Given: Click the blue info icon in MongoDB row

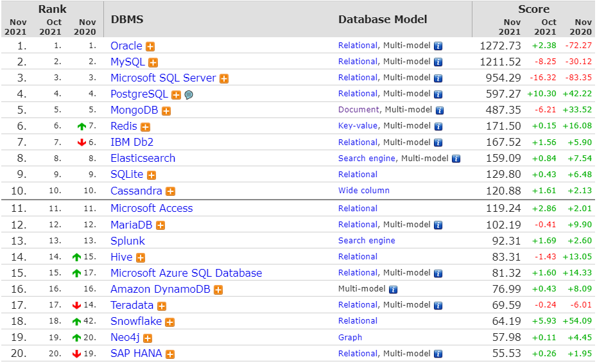Looking at the screenshot, I should click(x=438, y=110).
